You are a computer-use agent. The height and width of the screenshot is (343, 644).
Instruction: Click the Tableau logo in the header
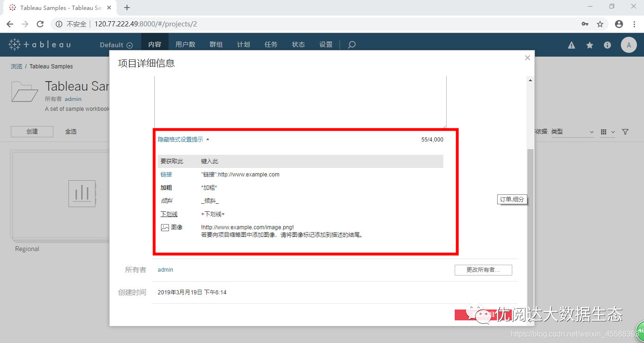40,45
